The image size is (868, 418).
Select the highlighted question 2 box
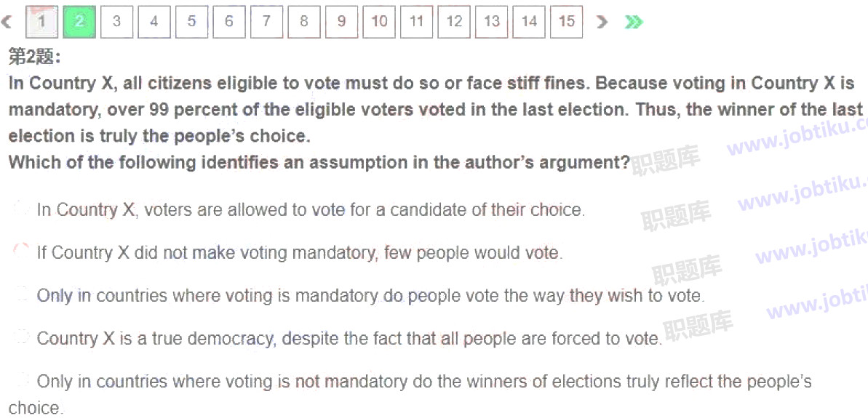(79, 22)
